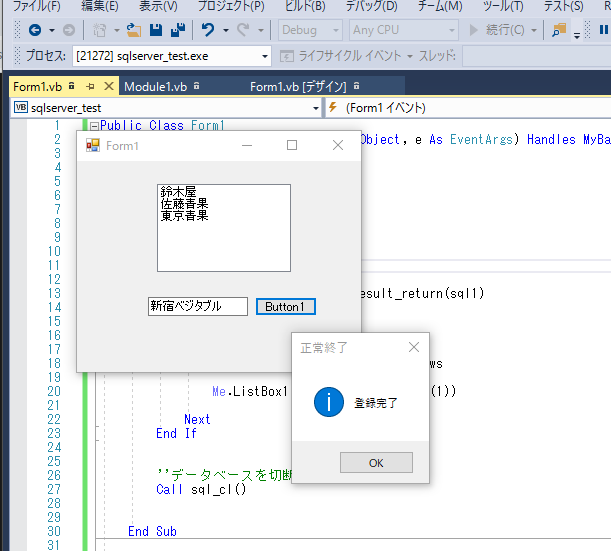This screenshot has width=611, height=551.
Task: Click the Navigate Backward arrow icon
Action: (x=34, y=30)
